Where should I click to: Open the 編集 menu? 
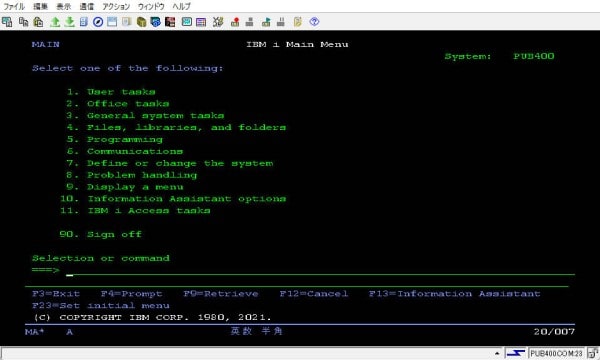tap(40, 7)
